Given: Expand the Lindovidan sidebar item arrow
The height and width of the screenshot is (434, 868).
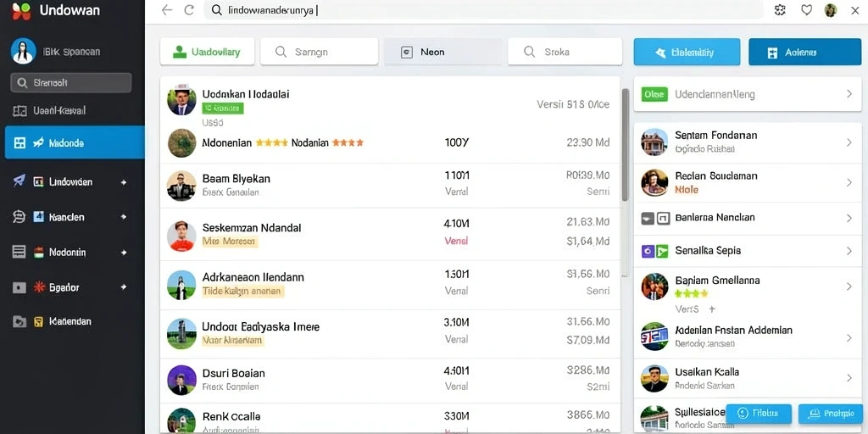Looking at the screenshot, I should [x=124, y=181].
